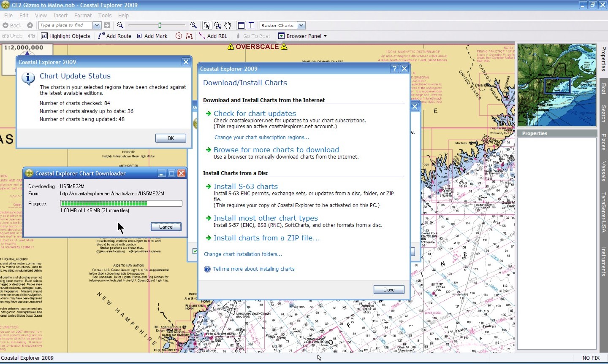Click the Redo arrow icon
The width and height of the screenshot is (608, 364).
(31, 36)
